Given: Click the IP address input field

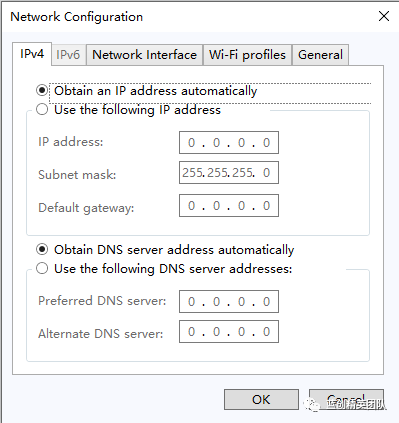Looking at the screenshot, I should [x=229, y=143].
